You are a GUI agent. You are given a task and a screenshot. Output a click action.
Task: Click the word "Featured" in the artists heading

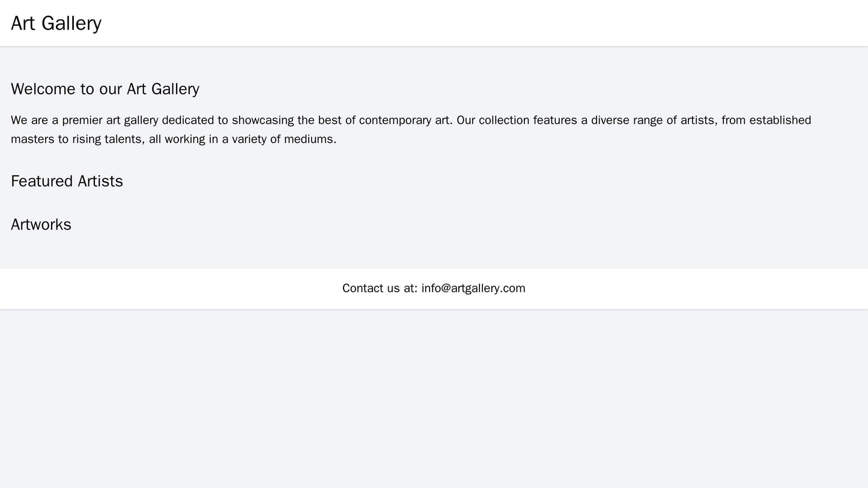pos(38,181)
